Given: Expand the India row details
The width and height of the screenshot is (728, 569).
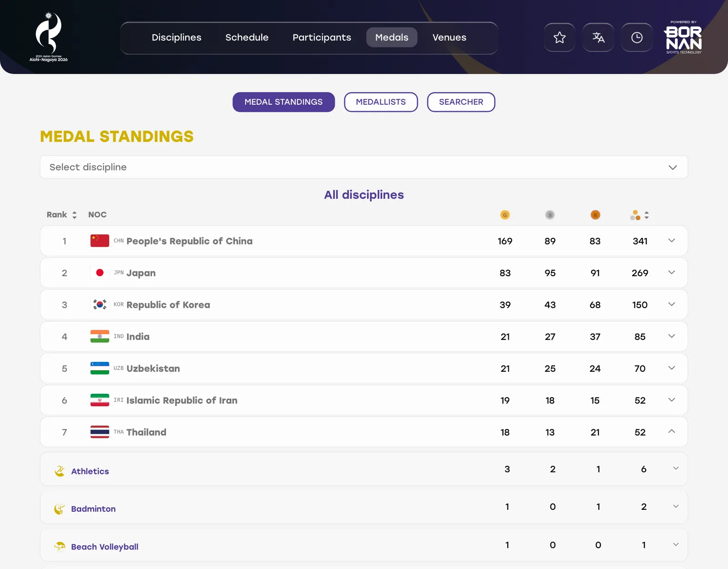Looking at the screenshot, I should (672, 336).
